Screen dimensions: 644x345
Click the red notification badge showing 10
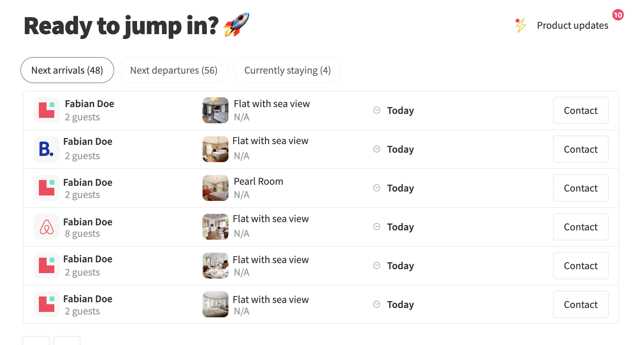coord(618,15)
